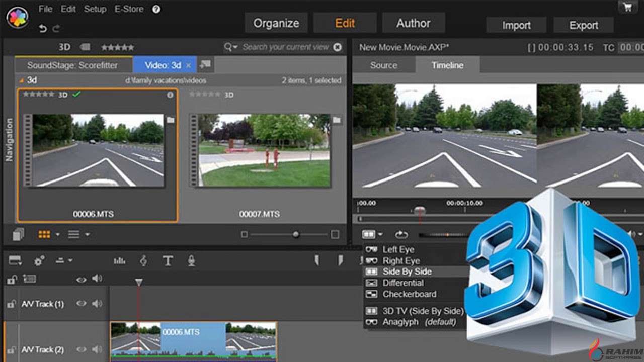Image resolution: width=644 pixels, height=362 pixels.
Task: Click the shopping cart icon
Action: click(627, 7)
